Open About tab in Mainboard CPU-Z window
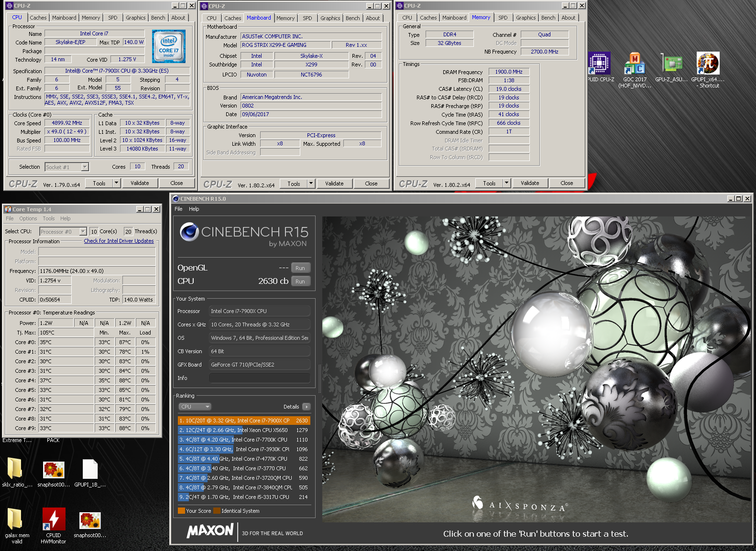 click(x=373, y=18)
